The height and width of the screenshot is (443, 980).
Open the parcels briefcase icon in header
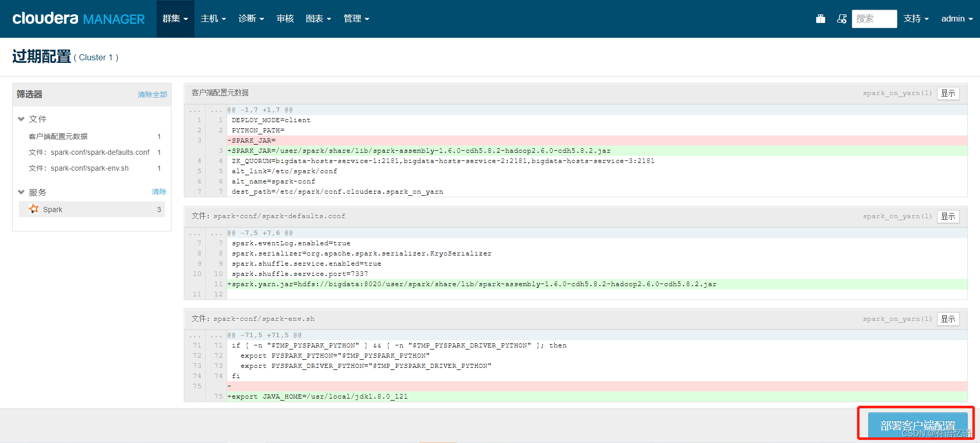tap(820, 19)
